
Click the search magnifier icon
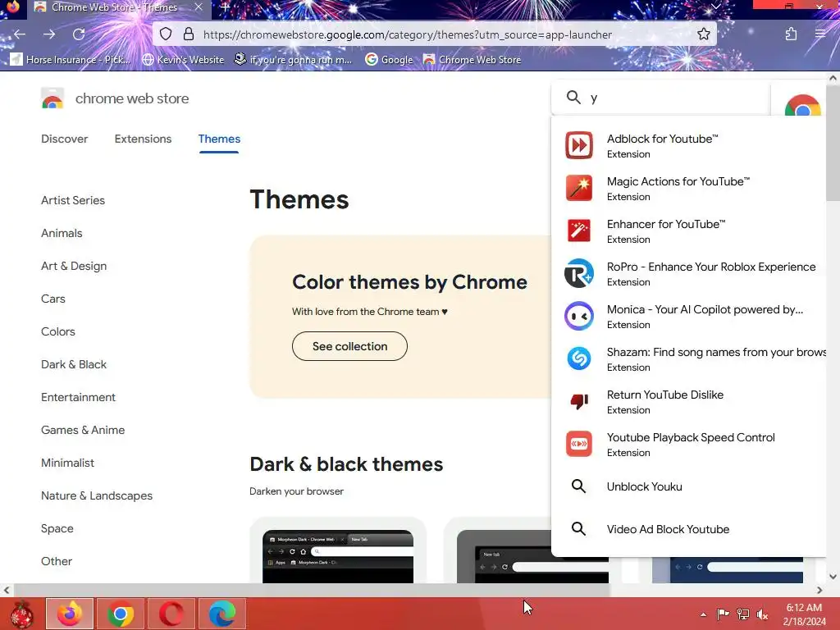(573, 98)
